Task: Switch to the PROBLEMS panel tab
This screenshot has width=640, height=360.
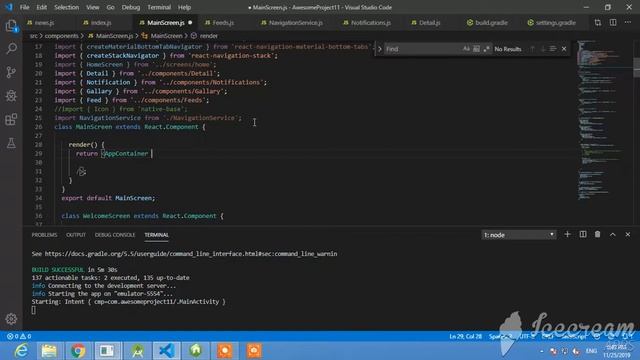Action: (44, 235)
